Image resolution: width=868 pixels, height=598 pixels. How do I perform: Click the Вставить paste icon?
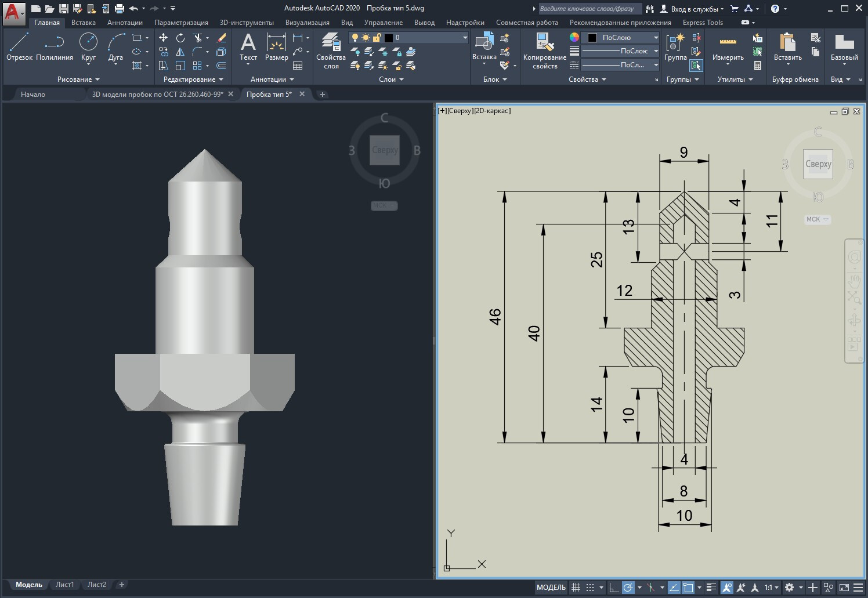point(788,46)
